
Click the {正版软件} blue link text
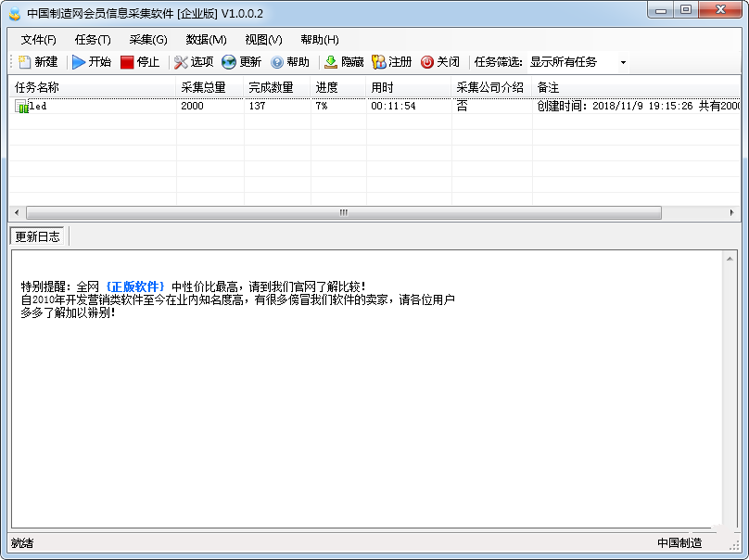[135, 286]
